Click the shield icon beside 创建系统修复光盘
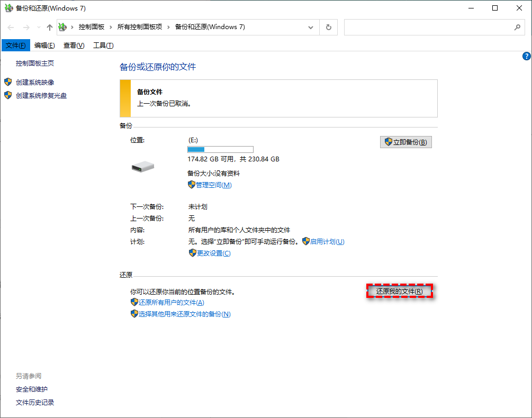Image resolution: width=532 pixels, height=418 pixels. pos(8,95)
